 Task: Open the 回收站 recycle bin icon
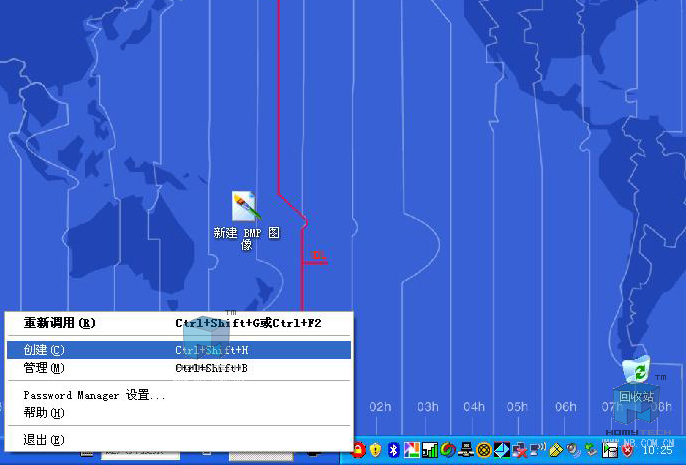[x=636, y=374]
